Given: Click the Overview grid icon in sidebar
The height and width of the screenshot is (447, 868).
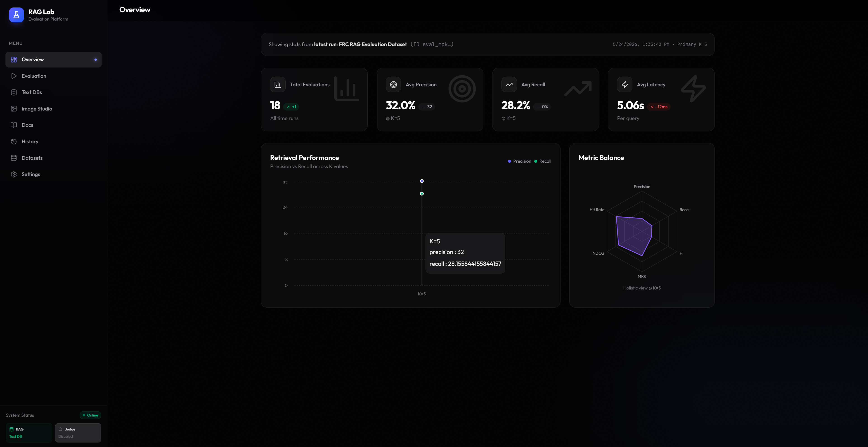Looking at the screenshot, I should click(14, 60).
